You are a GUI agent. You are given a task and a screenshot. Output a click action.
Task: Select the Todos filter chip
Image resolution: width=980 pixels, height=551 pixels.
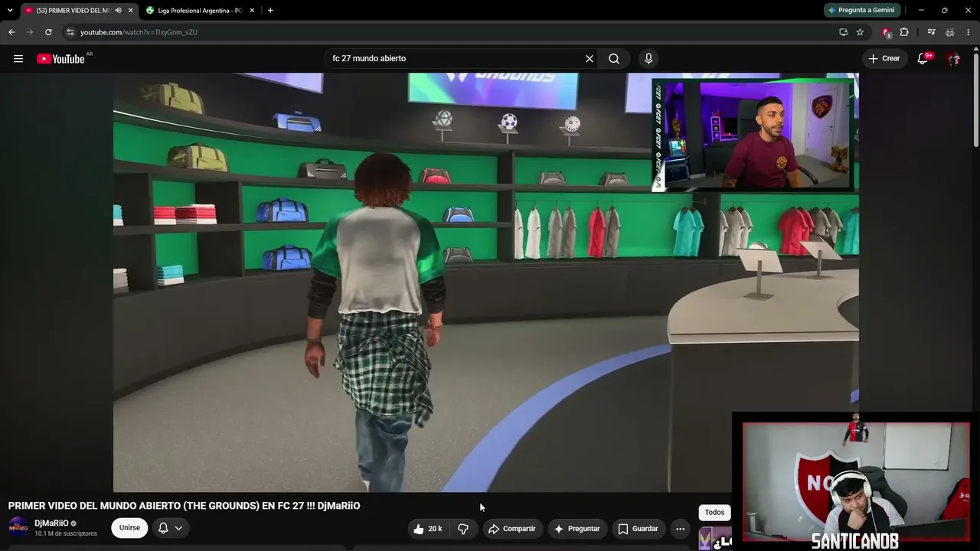(x=714, y=513)
